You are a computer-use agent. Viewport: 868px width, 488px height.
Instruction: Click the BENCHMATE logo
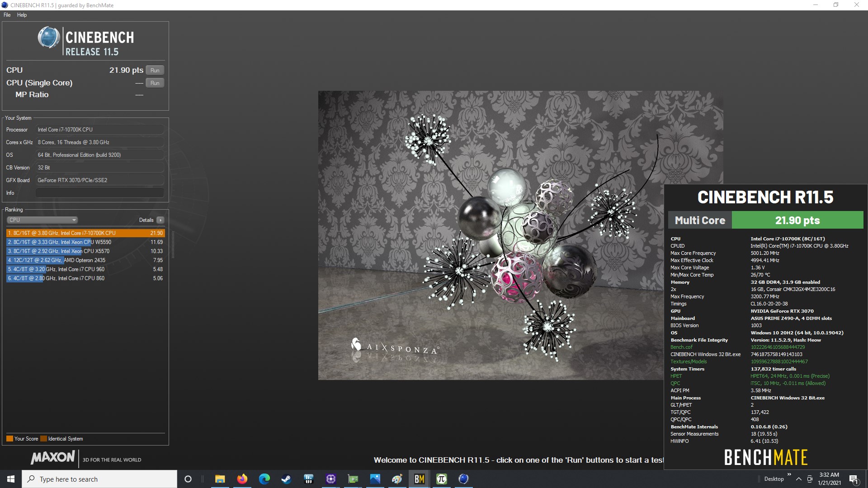click(766, 457)
